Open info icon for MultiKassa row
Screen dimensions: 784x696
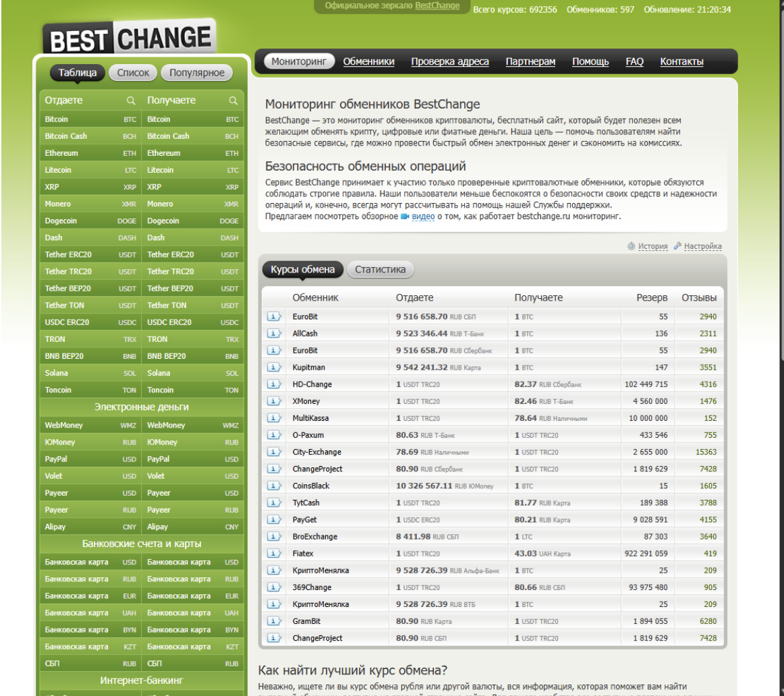(273, 418)
